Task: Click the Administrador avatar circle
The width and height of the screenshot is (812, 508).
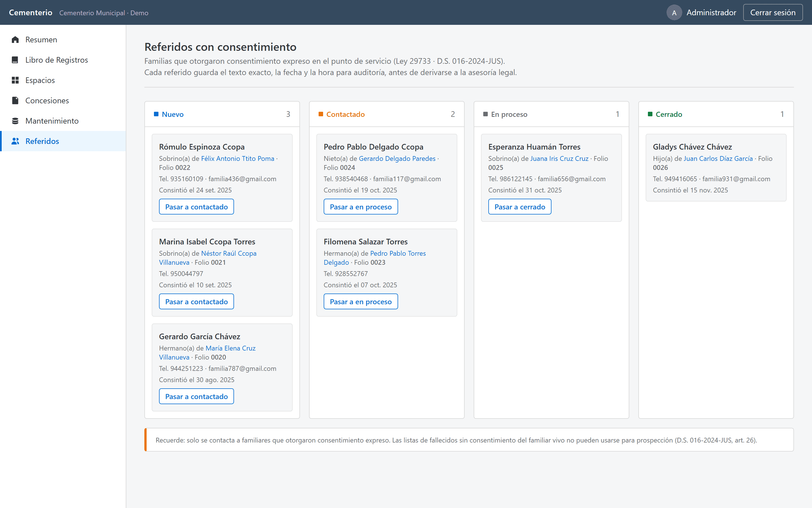Action: [674, 12]
